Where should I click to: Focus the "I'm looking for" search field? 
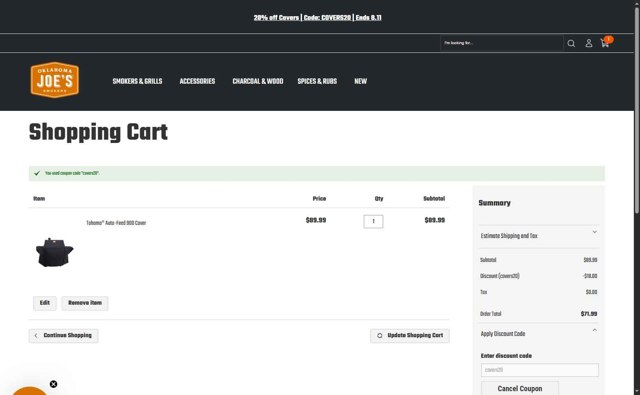pyautogui.click(x=502, y=43)
